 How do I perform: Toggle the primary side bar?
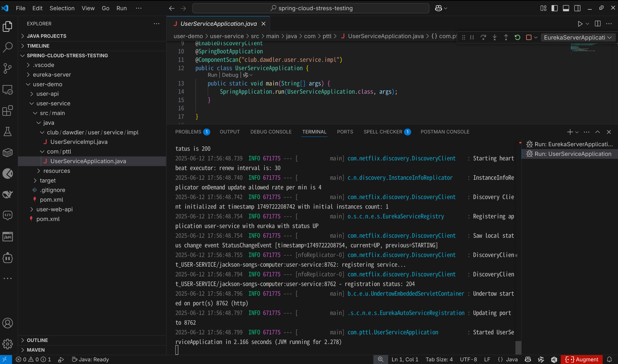click(554, 8)
